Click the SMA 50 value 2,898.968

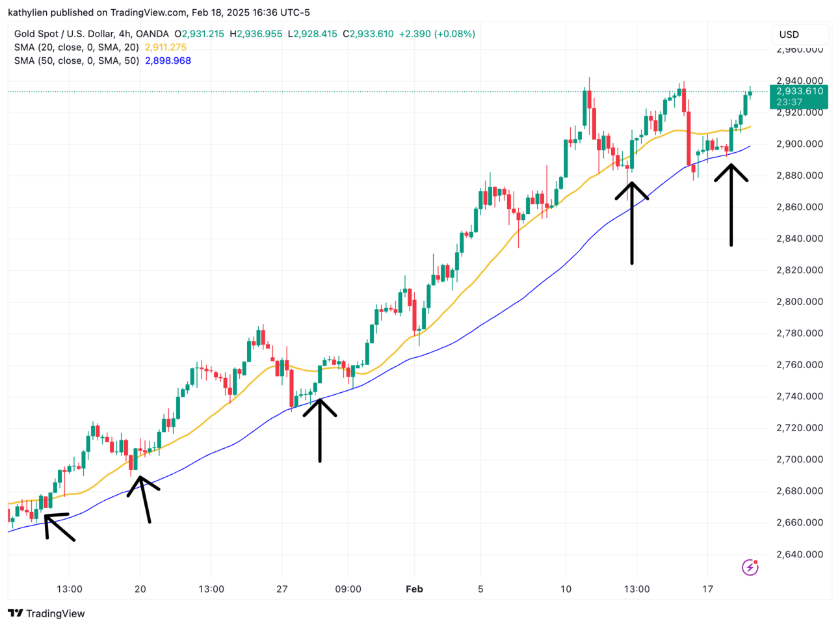pos(168,60)
